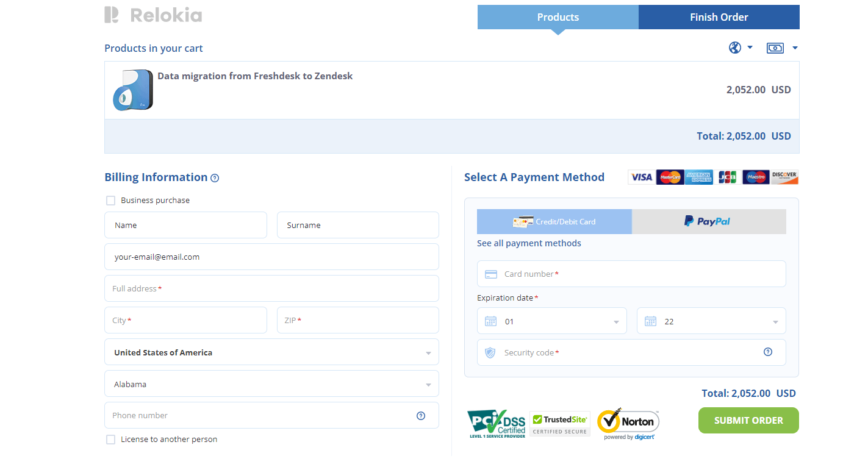Screen dimensions: 868x467
Task: Focus the Name input field
Action: pos(185,225)
